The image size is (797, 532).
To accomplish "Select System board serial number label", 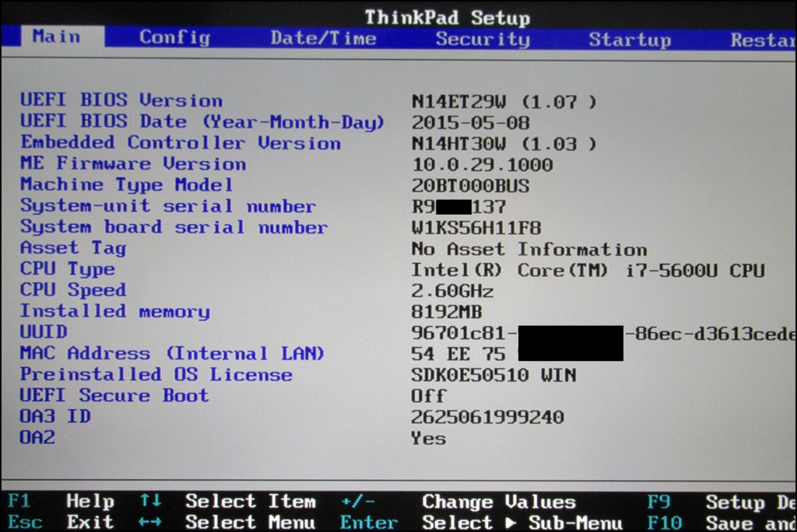I will coord(174,226).
